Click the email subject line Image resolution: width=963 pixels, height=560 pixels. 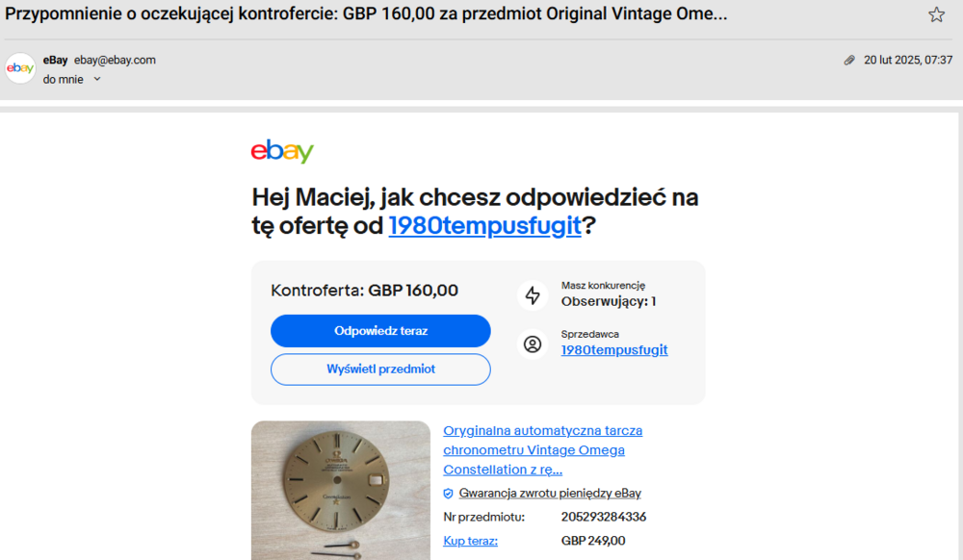pos(366,14)
